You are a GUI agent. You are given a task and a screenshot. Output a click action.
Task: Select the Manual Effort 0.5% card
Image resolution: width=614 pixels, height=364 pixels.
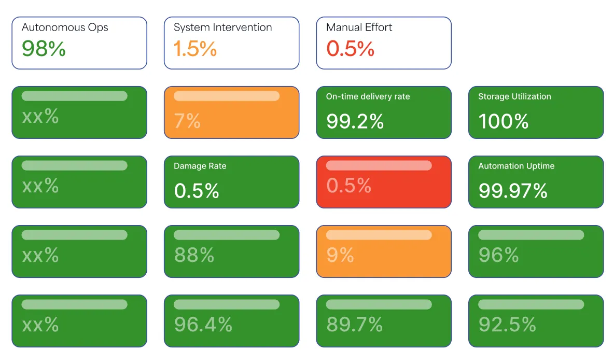(x=384, y=43)
